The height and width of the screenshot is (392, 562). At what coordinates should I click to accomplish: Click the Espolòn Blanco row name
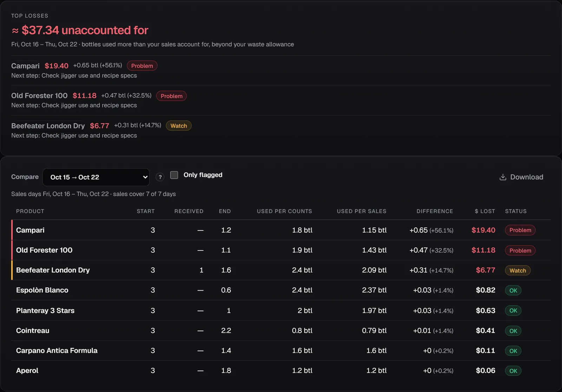coord(42,290)
